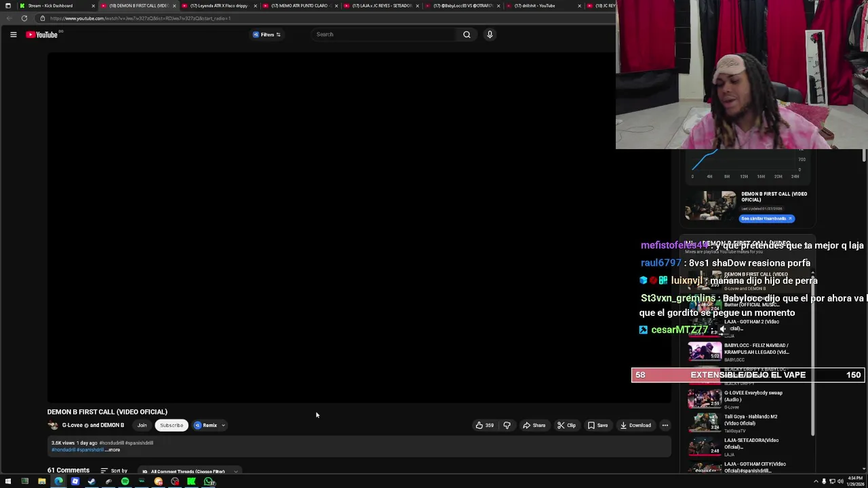This screenshot has height=488, width=868.
Task: Switch to the Leyenda ATR X Flaco drippy tab
Action: click(218, 5)
